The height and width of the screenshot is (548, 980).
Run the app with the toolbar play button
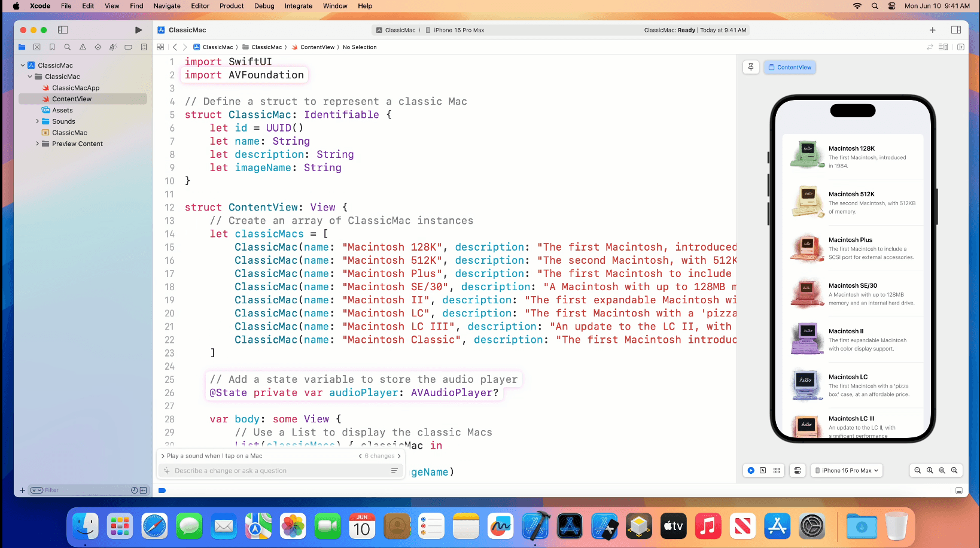tap(138, 29)
